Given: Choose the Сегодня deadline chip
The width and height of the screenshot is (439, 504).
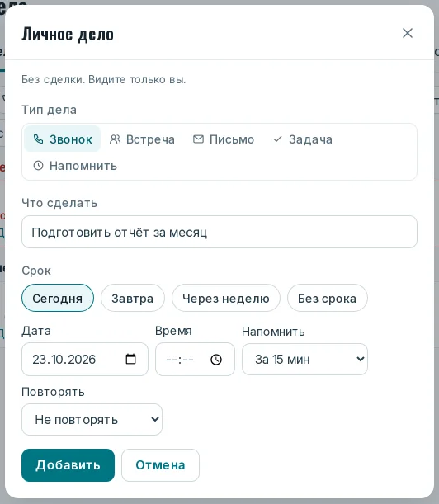Looking at the screenshot, I should pos(58,298).
